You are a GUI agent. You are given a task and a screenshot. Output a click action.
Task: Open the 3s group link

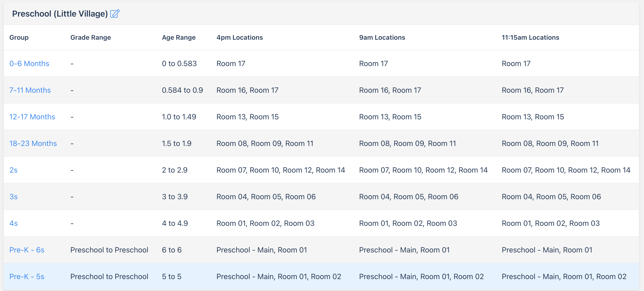(13, 196)
